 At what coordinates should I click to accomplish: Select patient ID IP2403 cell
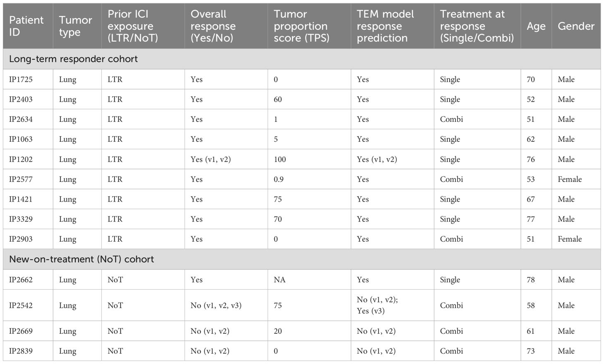(21, 99)
